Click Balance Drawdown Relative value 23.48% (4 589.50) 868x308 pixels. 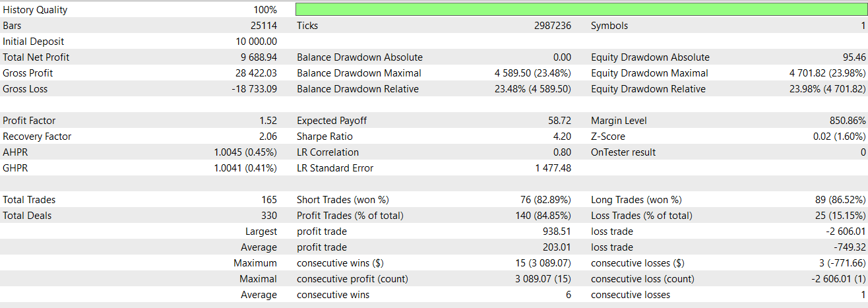tap(533, 89)
